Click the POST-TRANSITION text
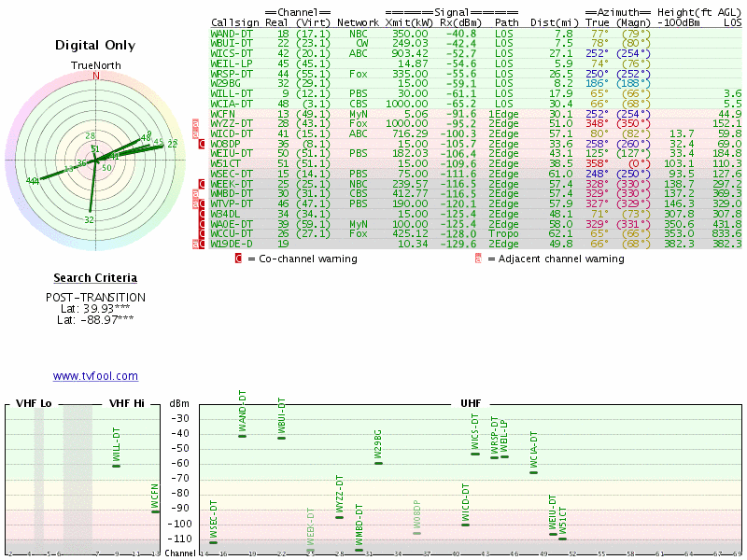 [95, 298]
